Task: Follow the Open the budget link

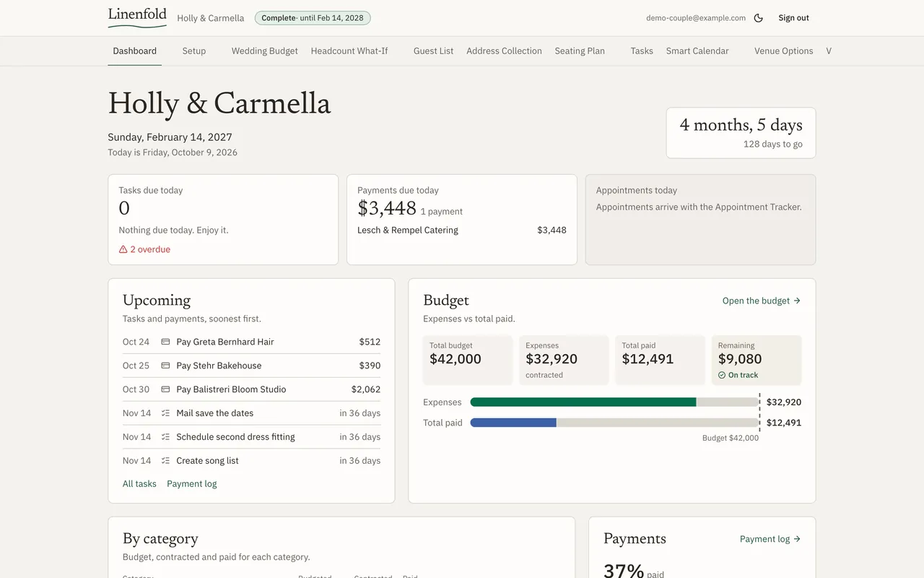Action: [762, 301]
